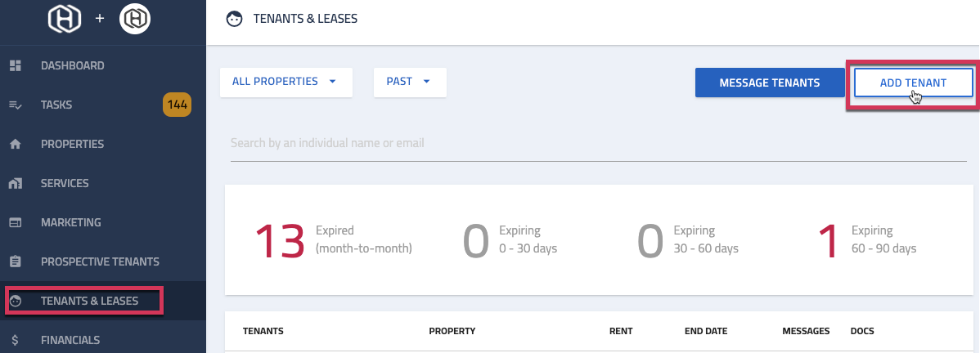Click the Tasks checklist icon

[x=16, y=105]
